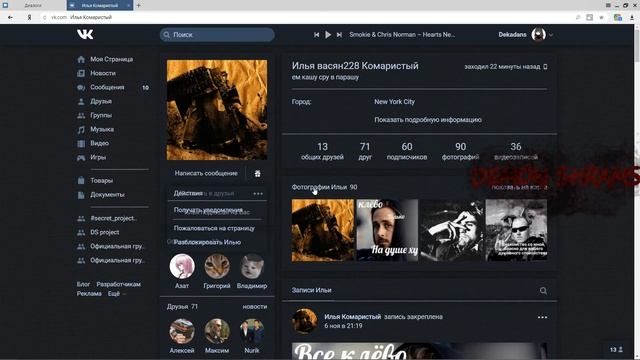Viewport: 640px width, 360px height.
Task: Play the Smokie & Chris Norman track
Action: pos(328,35)
